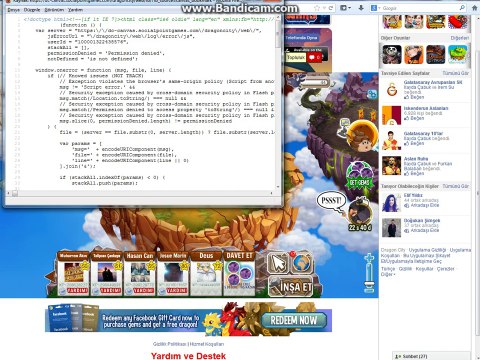The width and height of the screenshot is (480, 360).
Task: Click Tümünü Gör for Tavsiye Edilen Sayfalar
Action: (455, 73)
